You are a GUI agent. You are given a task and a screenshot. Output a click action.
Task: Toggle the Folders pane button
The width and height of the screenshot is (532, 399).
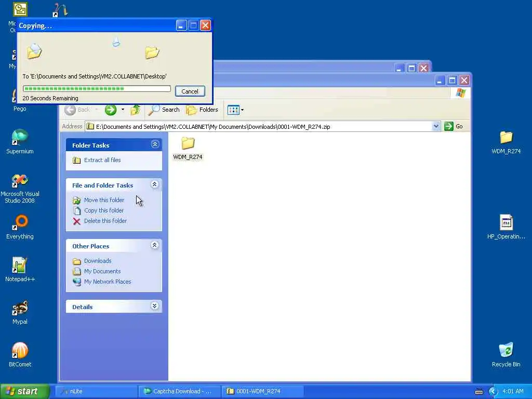pos(202,110)
